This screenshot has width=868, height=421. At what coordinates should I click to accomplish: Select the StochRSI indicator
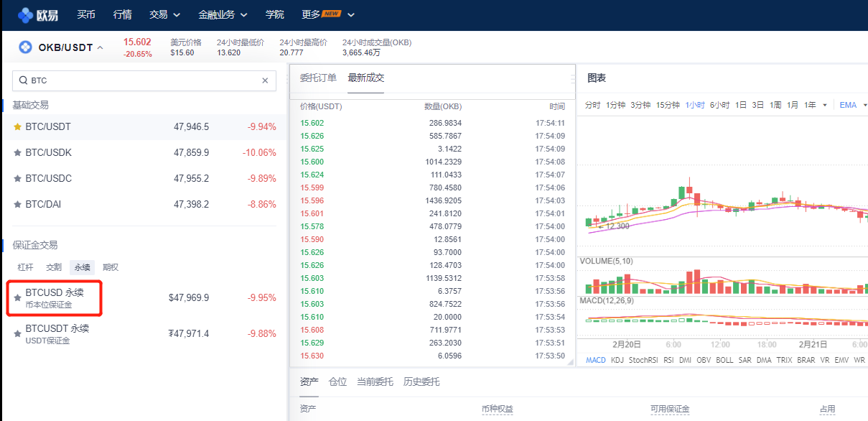pyautogui.click(x=643, y=360)
